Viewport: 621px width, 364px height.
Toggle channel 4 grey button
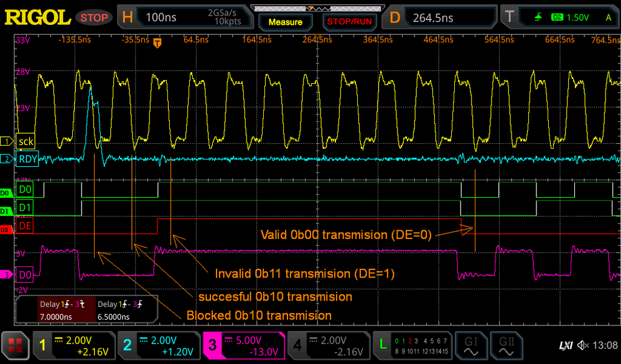[x=329, y=345]
